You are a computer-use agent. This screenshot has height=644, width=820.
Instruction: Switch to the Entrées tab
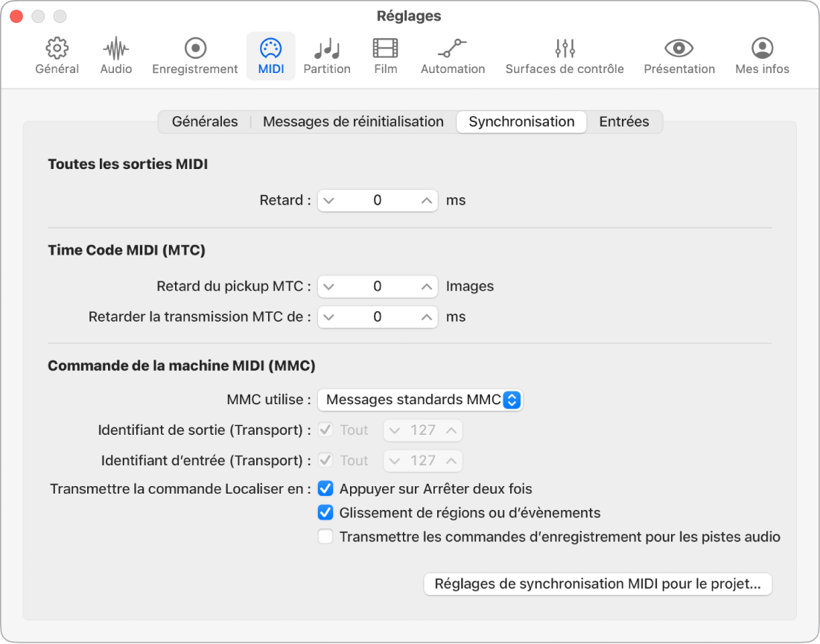click(624, 121)
